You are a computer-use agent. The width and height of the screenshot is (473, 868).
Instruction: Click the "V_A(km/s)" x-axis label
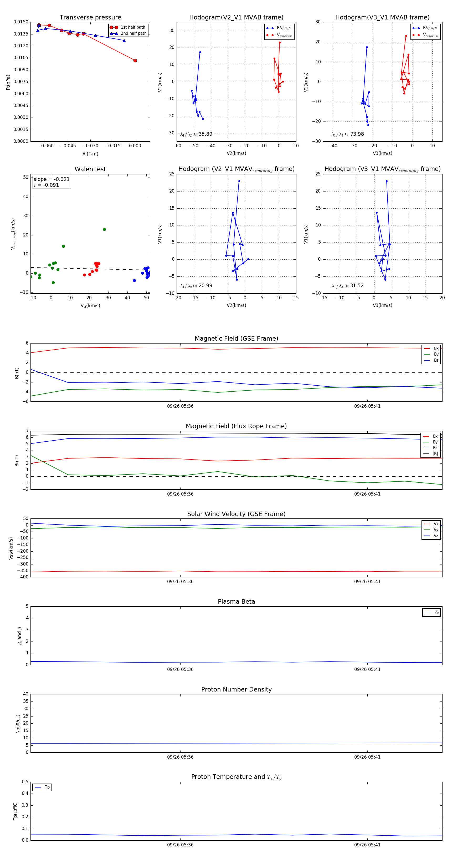90,306
